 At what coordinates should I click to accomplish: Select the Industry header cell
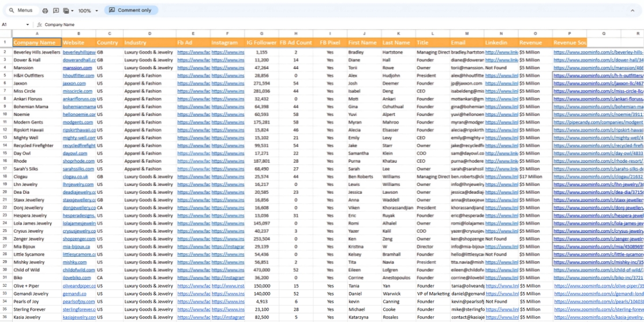click(149, 43)
